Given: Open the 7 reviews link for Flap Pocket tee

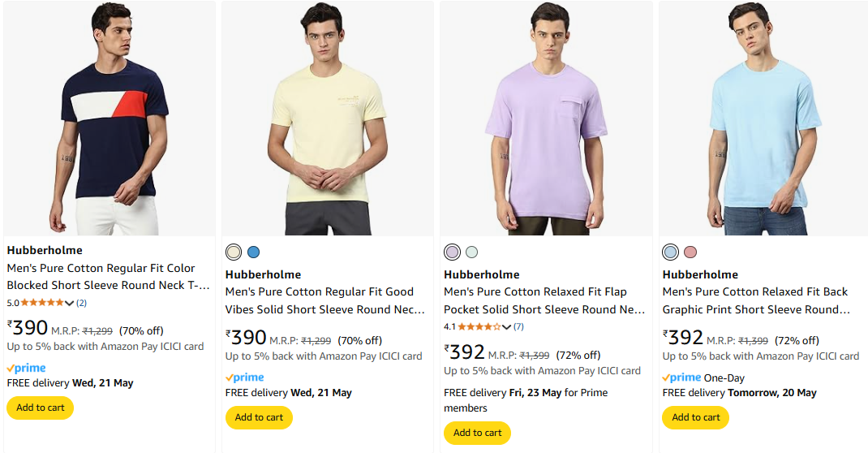Looking at the screenshot, I should [518, 326].
